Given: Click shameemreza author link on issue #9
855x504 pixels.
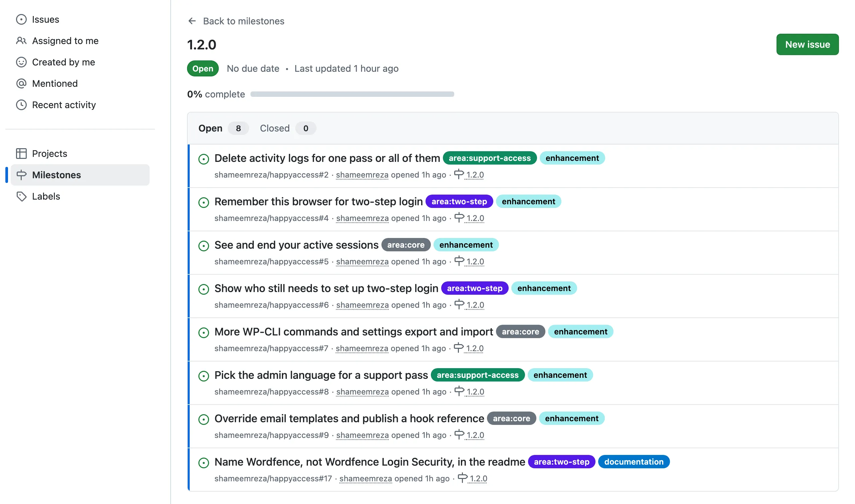Looking at the screenshot, I should point(362,435).
